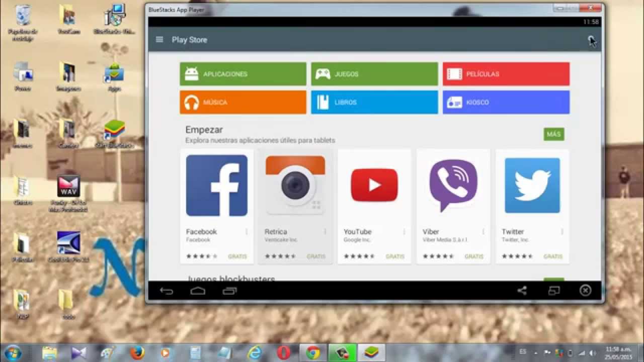Switch to Google Chrome in taskbar
Viewport: 644px width, 362px height.
coord(313,353)
